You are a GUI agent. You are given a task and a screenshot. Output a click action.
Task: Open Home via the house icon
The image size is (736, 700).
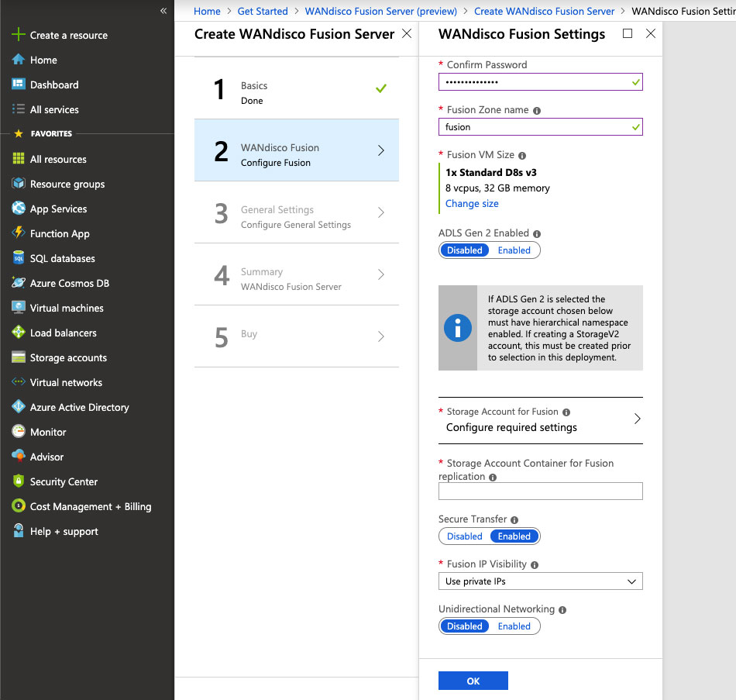point(19,60)
